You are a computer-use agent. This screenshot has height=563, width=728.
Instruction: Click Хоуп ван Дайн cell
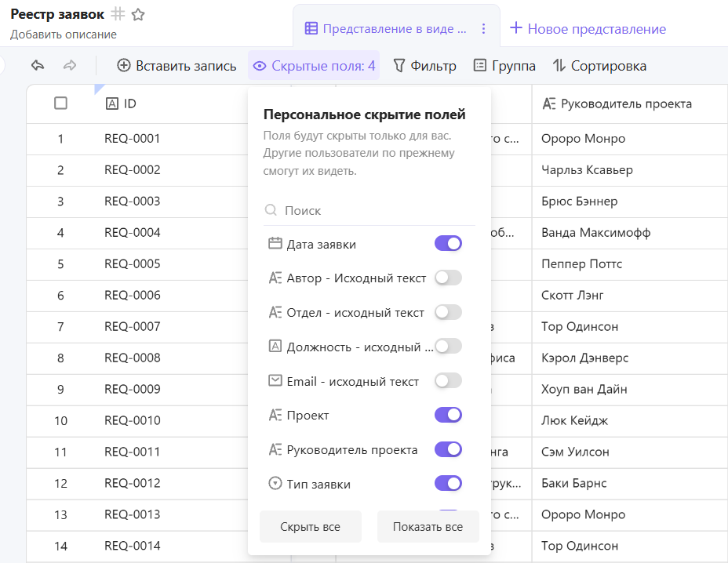(x=584, y=389)
